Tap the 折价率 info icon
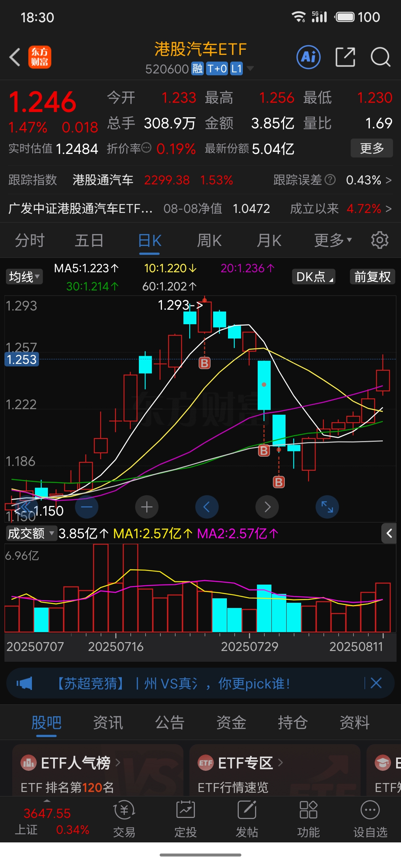401x868 pixels. [x=146, y=148]
